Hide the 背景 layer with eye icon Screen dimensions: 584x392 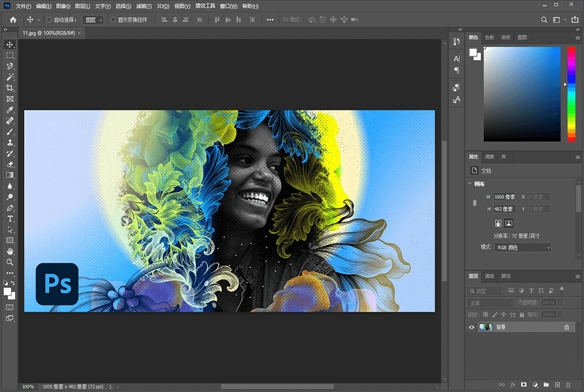pyautogui.click(x=472, y=328)
